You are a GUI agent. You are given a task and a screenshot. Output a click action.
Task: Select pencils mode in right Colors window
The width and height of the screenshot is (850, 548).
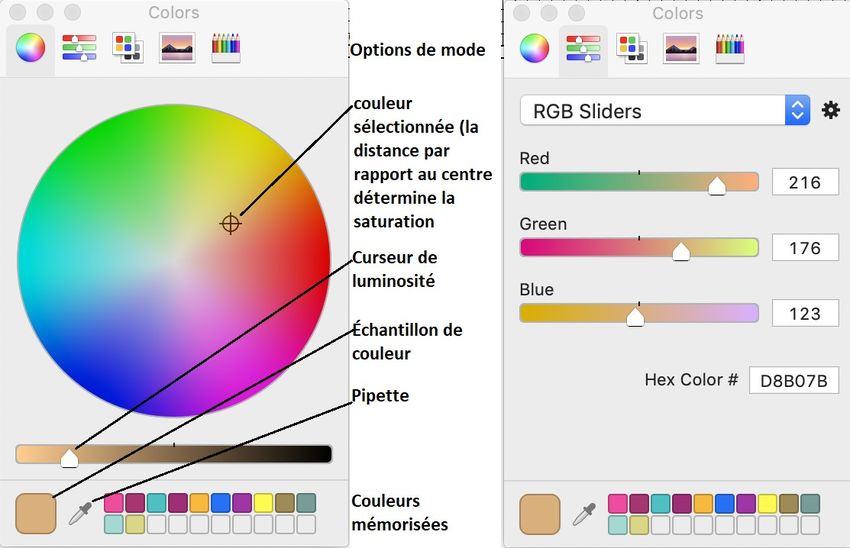coord(730,48)
